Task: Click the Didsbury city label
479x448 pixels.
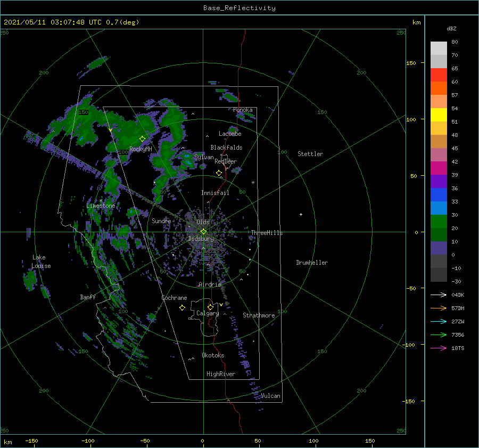Action: coord(201,239)
